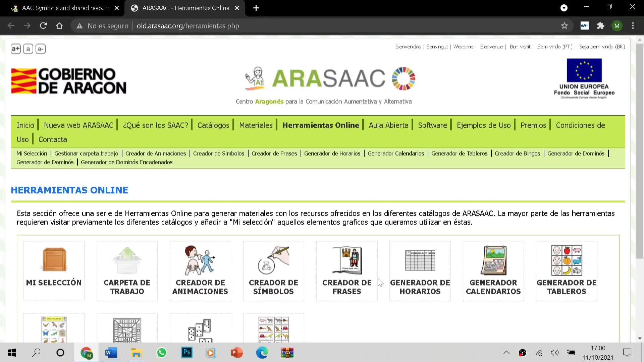Bookmark the page with the star icon
The image size is (644, 362).
[565, 26]
